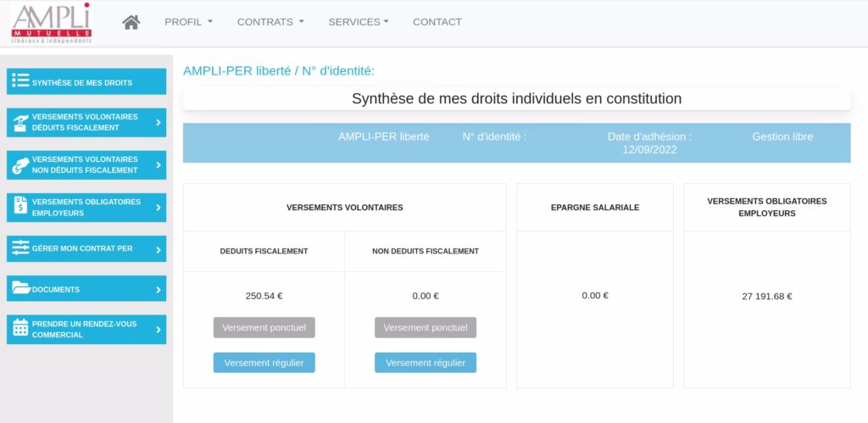Go to the CONTACT page

click(x=437, y=22)
